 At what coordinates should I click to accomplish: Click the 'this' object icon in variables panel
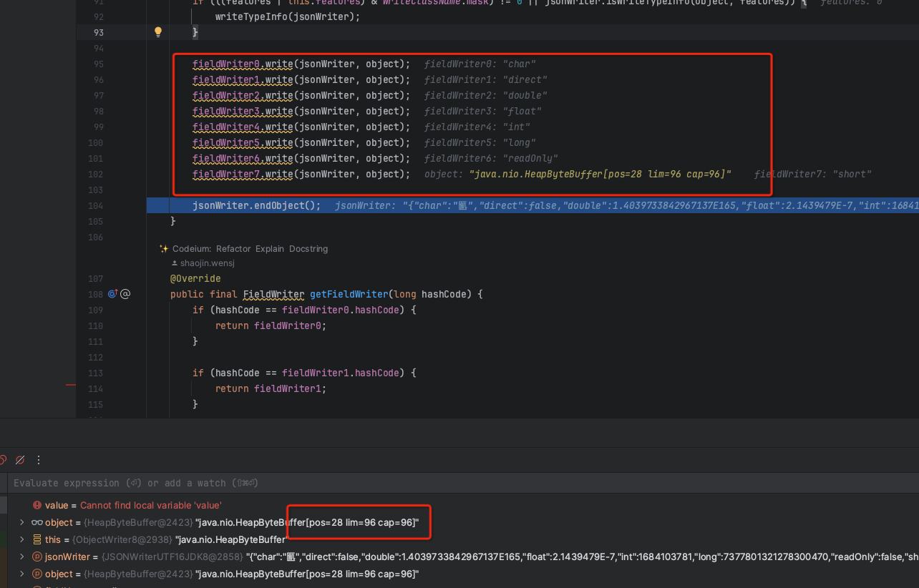pyautogui.click(x=37, y=539)
